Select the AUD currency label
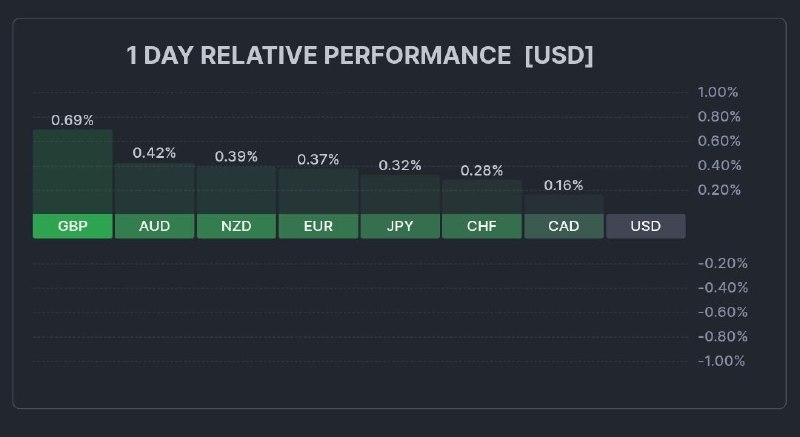This screenshot has height=437, width=800. 155,226
